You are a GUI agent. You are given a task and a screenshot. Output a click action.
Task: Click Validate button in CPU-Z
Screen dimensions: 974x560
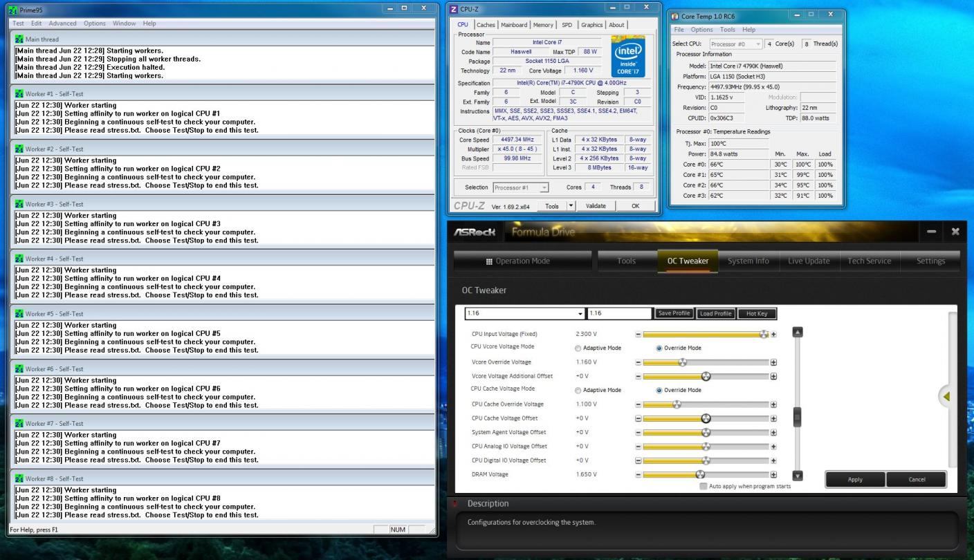[595, 205]
